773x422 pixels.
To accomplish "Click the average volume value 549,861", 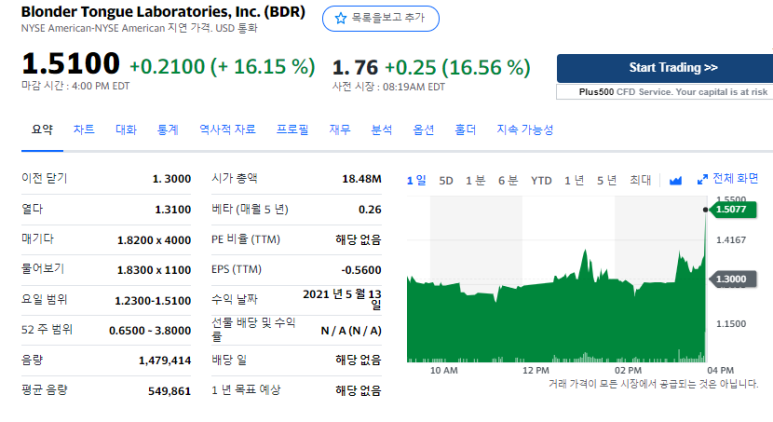I will [169, 391].
